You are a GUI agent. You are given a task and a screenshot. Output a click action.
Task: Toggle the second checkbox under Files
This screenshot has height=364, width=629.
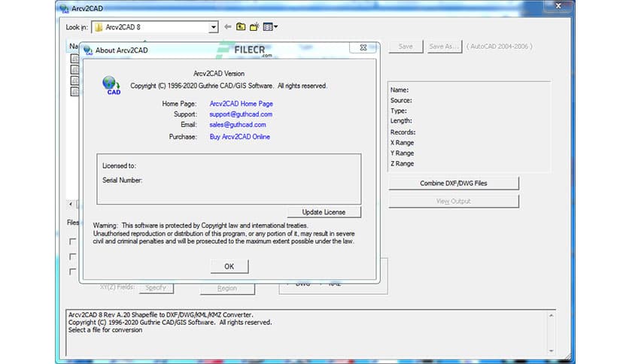tap(73, 256)
